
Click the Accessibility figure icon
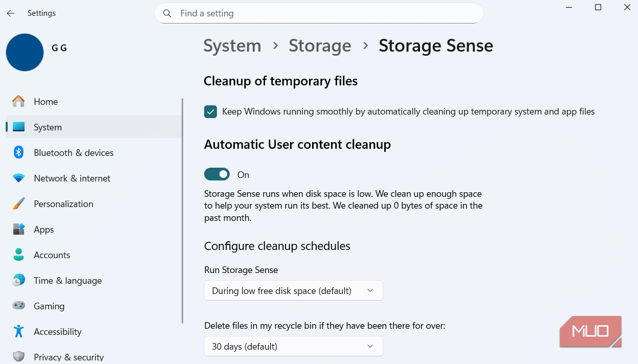(x=19, y=331)
